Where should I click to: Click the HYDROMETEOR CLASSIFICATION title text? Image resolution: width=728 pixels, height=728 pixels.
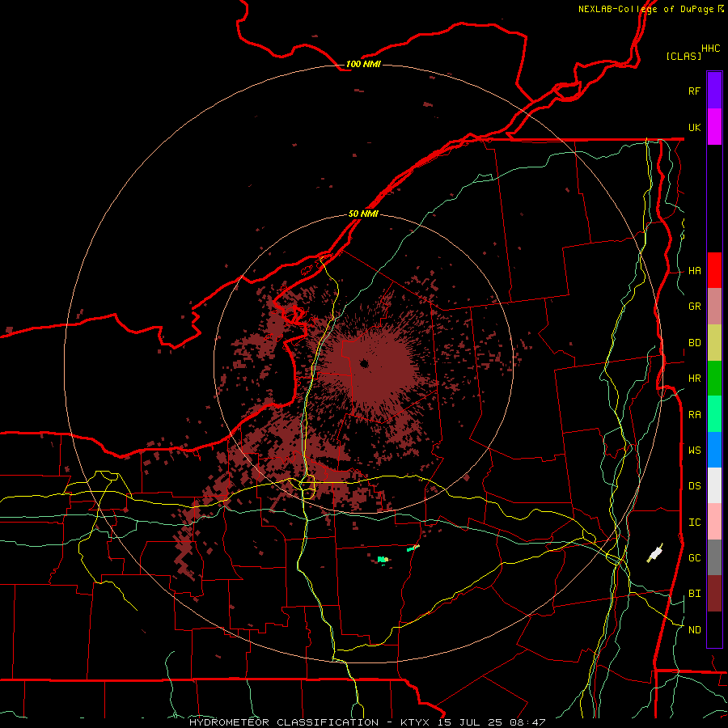tap(284, 722)
